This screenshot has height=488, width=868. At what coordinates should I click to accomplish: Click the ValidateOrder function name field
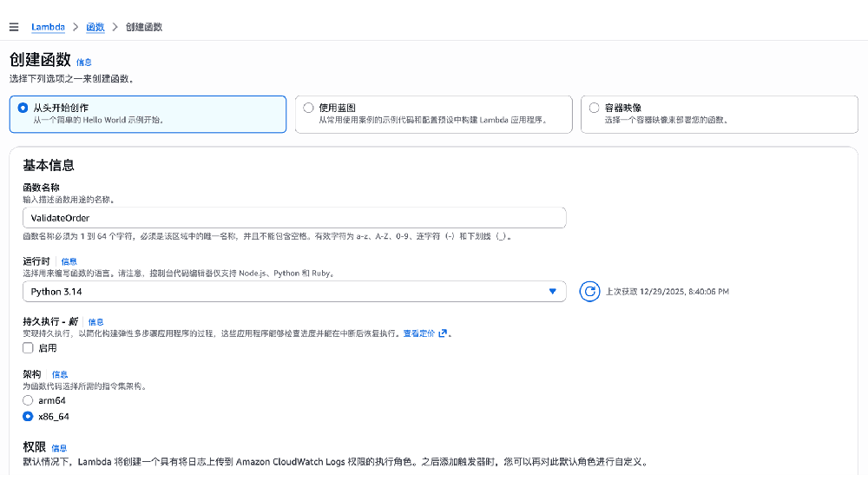tap(294, 218)
